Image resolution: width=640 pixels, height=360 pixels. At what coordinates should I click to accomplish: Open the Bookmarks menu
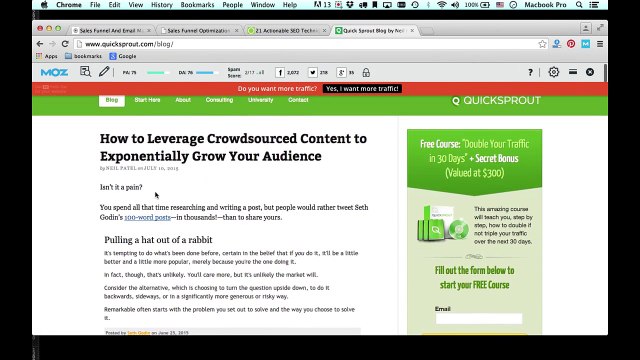pos(197,5)
